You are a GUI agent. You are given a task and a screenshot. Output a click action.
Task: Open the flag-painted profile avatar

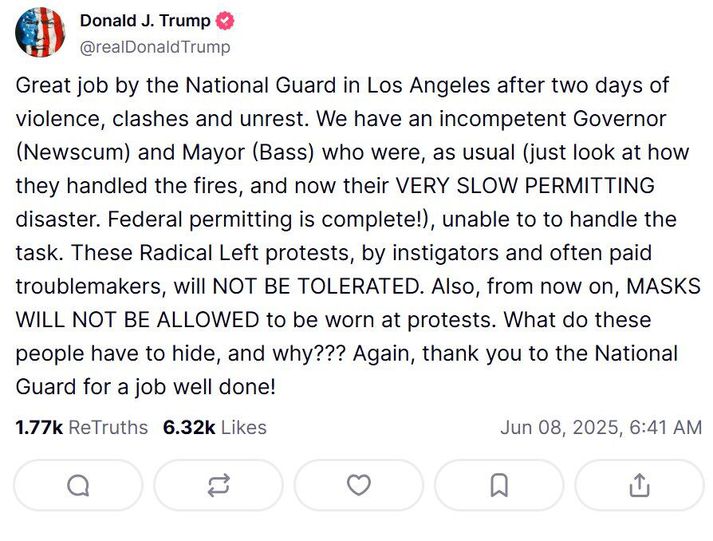[x=40, y=32]
